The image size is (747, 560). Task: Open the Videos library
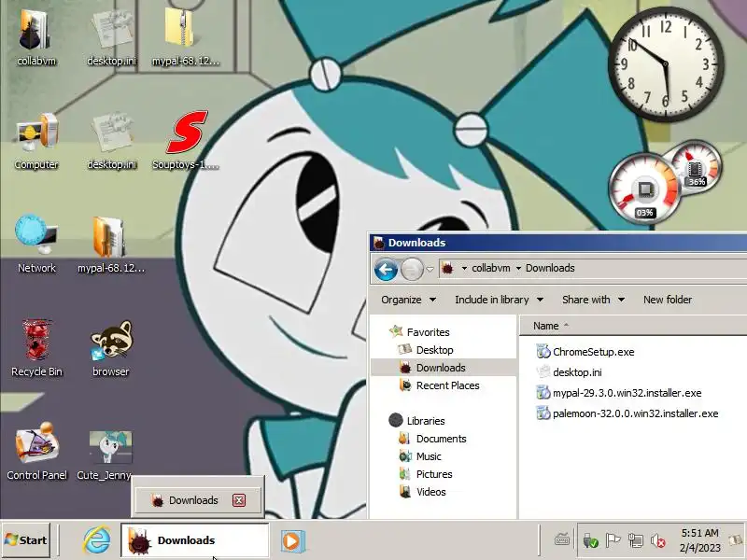pyautogui.click(x=430, y=492)
